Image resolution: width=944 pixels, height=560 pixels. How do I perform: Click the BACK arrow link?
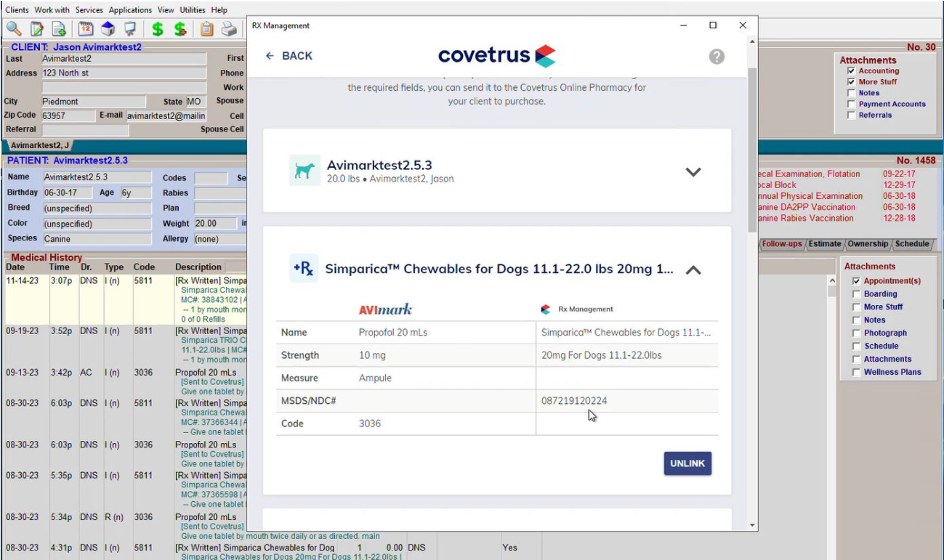tap(289, 56)
